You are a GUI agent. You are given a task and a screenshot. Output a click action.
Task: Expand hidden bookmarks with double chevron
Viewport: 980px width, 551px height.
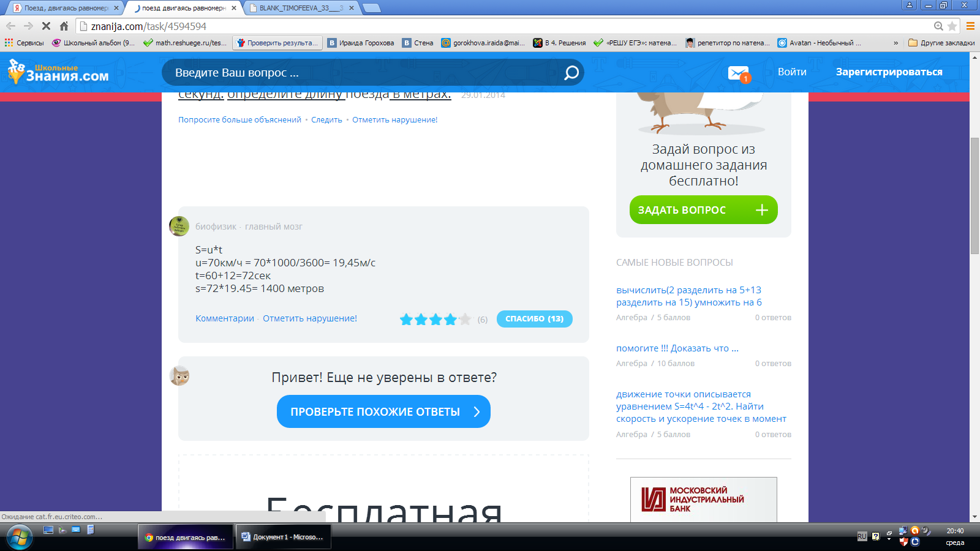[895, 43]
